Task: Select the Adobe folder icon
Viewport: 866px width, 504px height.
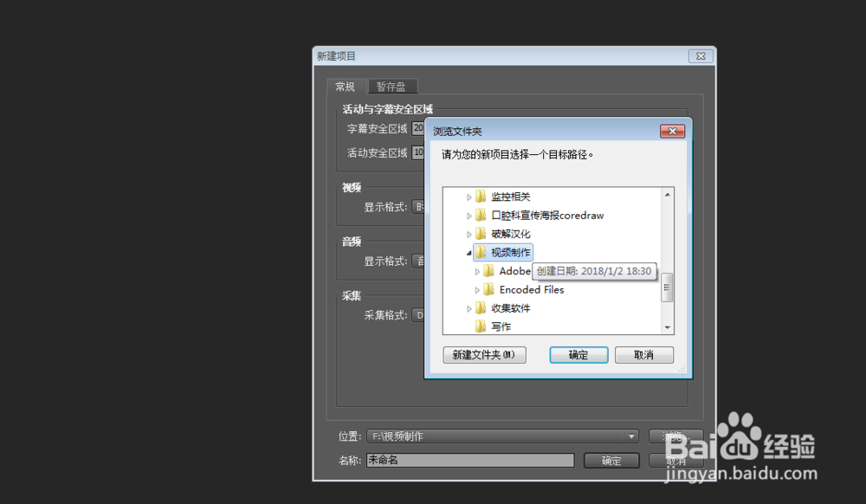Action: coord(490,271)
